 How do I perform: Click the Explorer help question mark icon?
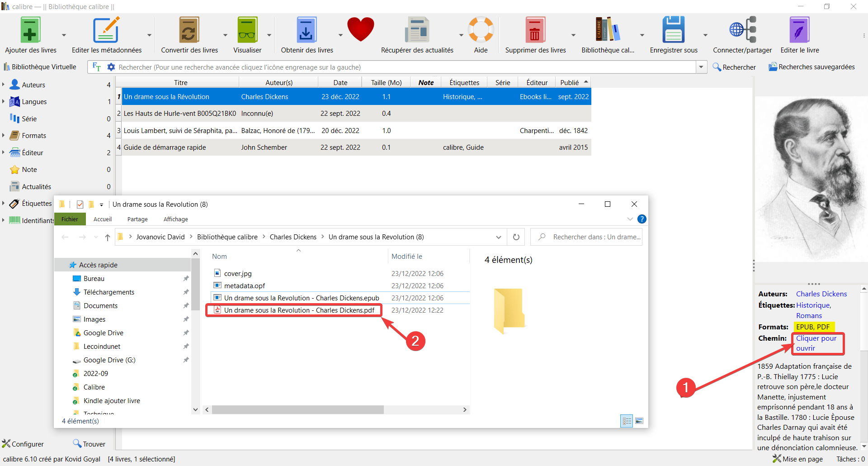coord(642,219)
